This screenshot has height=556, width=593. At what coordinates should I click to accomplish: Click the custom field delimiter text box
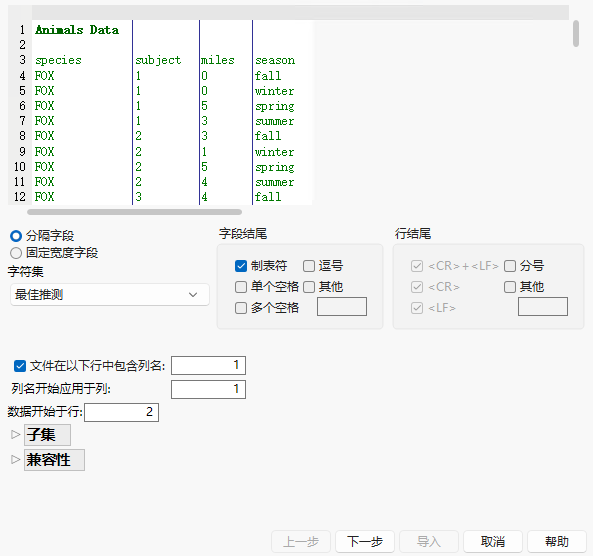[x=342, y=306]
